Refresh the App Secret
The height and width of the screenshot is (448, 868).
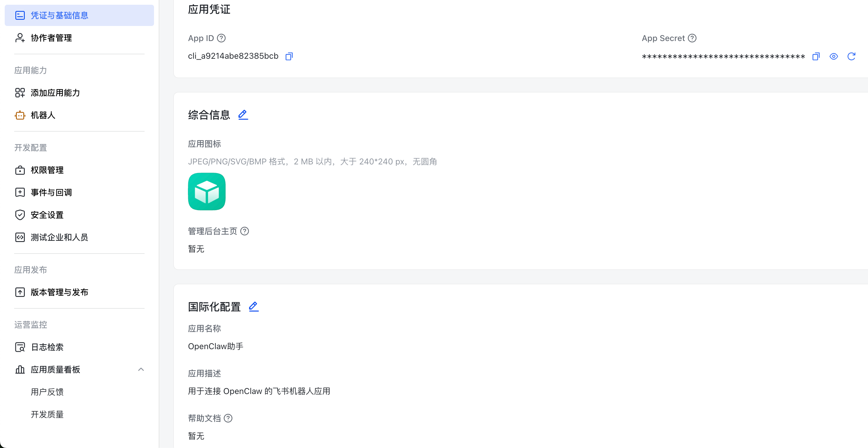851,56
